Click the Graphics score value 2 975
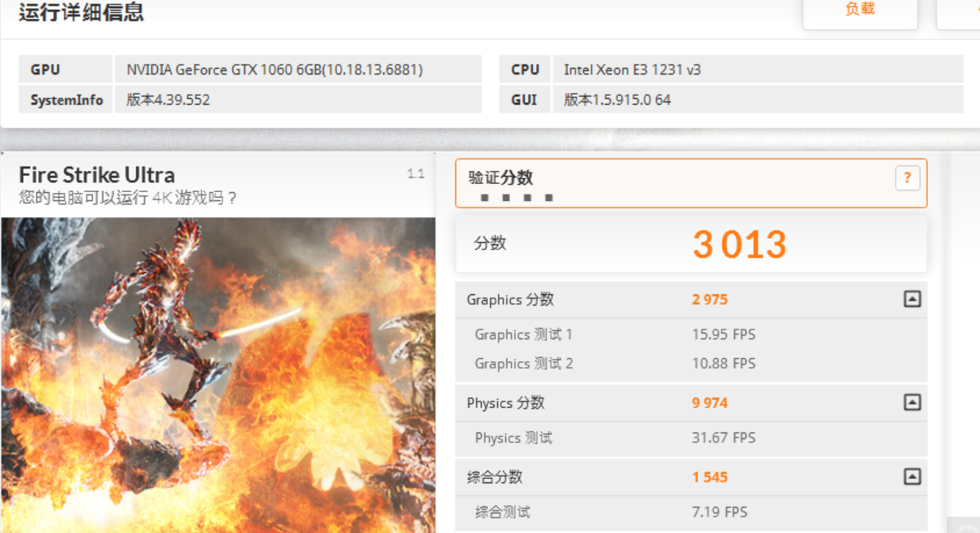 click(x=709, y=300)
